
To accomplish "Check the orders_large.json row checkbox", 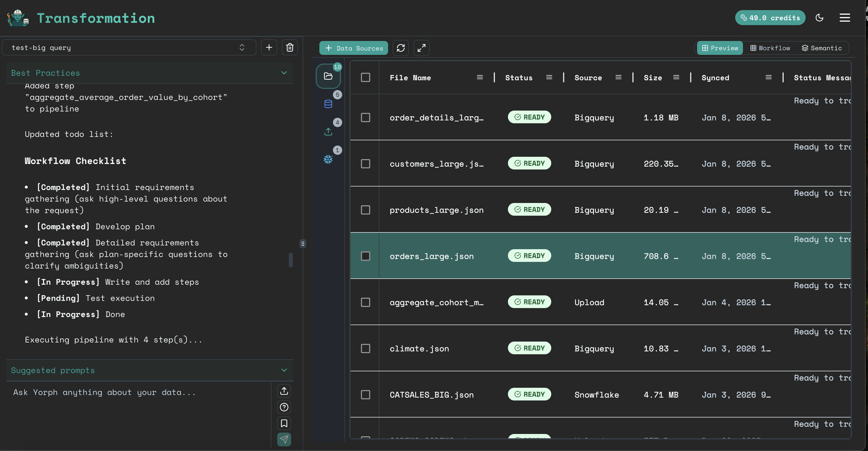I will (366, 256).
